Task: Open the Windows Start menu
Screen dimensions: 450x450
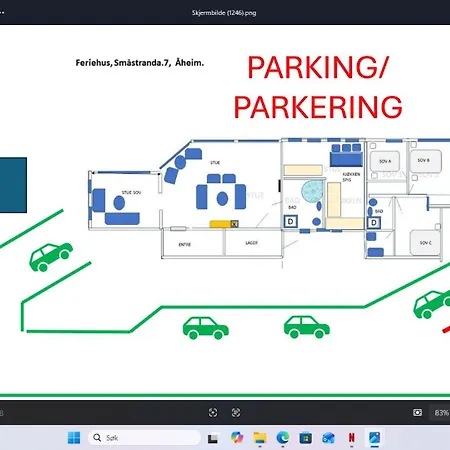Action: point(74,438)
